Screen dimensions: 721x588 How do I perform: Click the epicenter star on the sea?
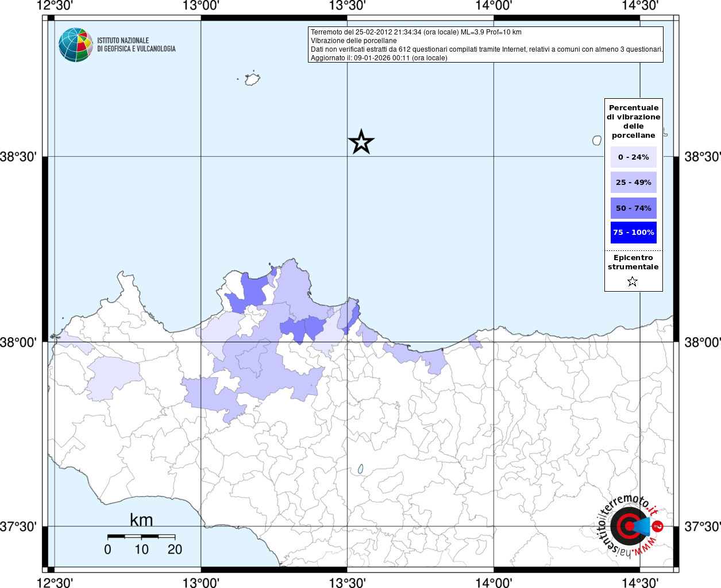click(361, 142)
